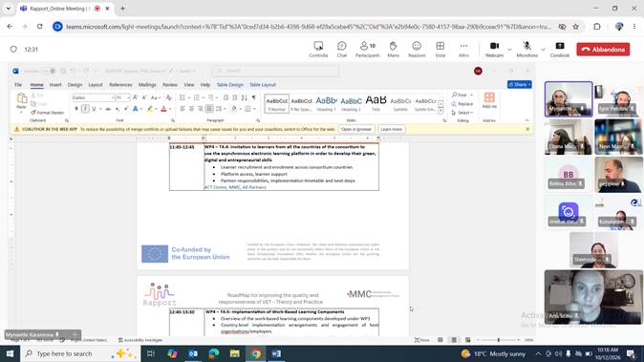Toggle Show/Hide paragraph marks
The height and width of the screenshot is (362, 644).
(254, 97)
